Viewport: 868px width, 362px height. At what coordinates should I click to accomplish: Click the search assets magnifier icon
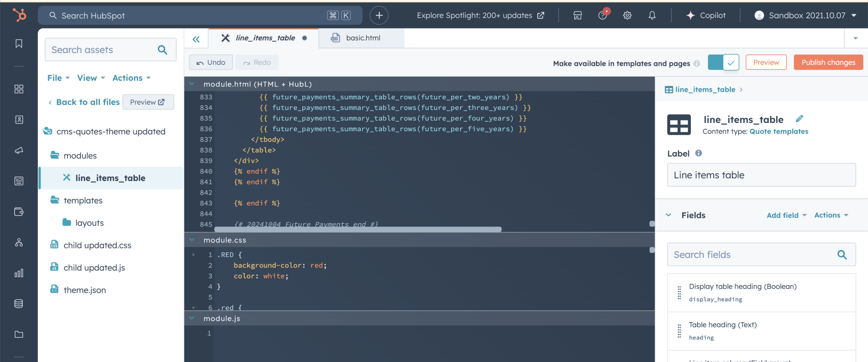click(163, 50)
